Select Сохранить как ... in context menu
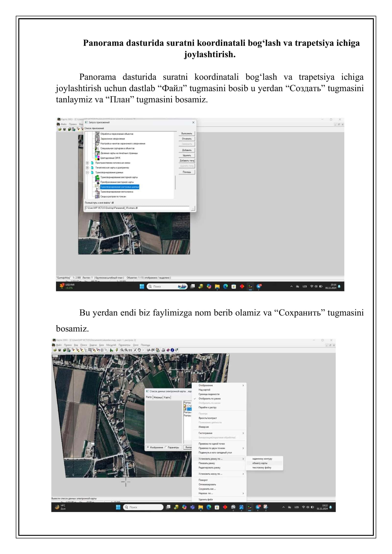Image resolution: width=392 pixels, height=554 pixels. pyautogui.click(x=219, y=489)
